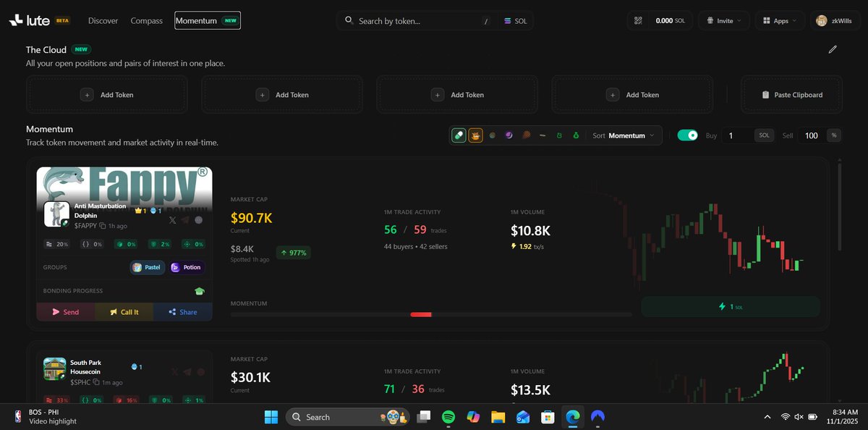Image resolution: width=868 pixels, height=430 pixels.
Task: Toggle the purple moon launchpad filter
Action: pos(509,135)
